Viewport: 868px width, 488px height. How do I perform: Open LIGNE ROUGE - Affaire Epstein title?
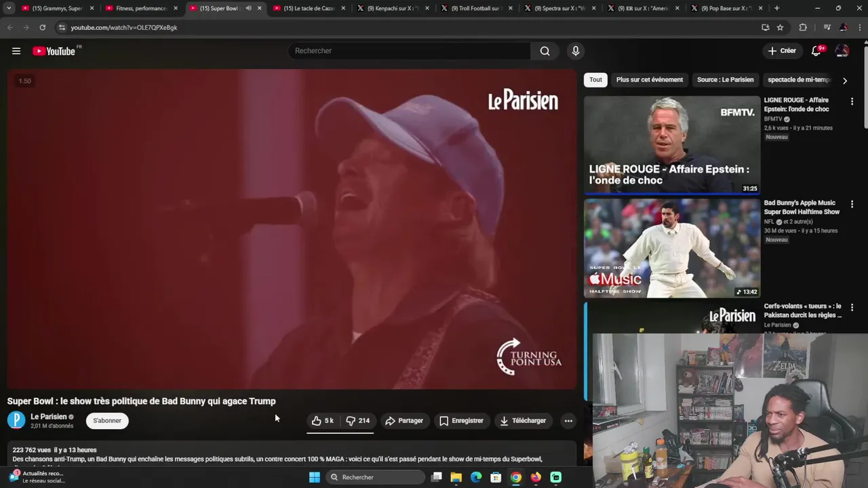pyautogui.click(x=797, y=104)
